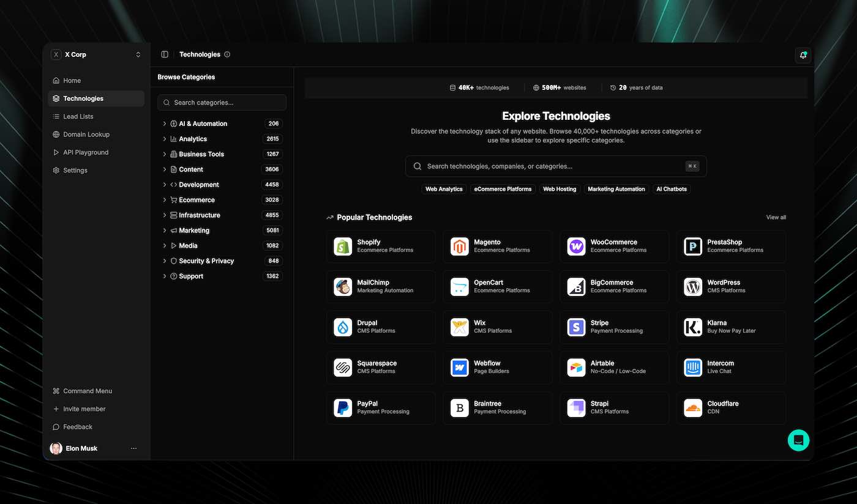
Task: Open the notifications bell
Action: coord(803,55)
